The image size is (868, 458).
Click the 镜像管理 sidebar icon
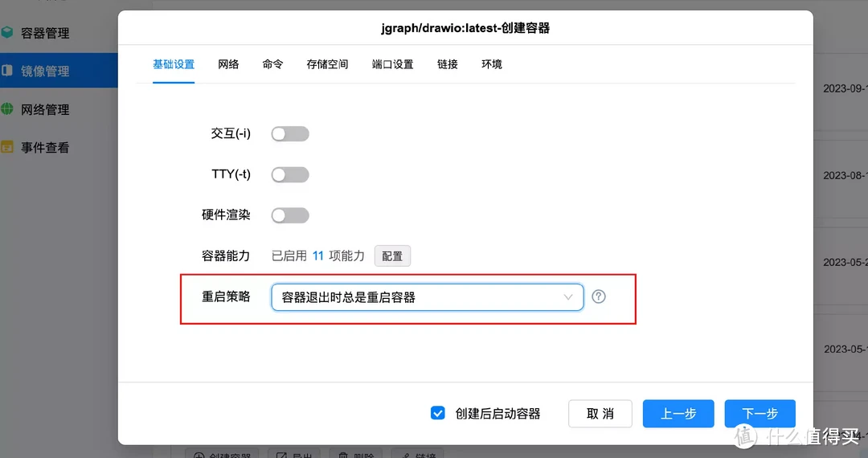(6, 71)
